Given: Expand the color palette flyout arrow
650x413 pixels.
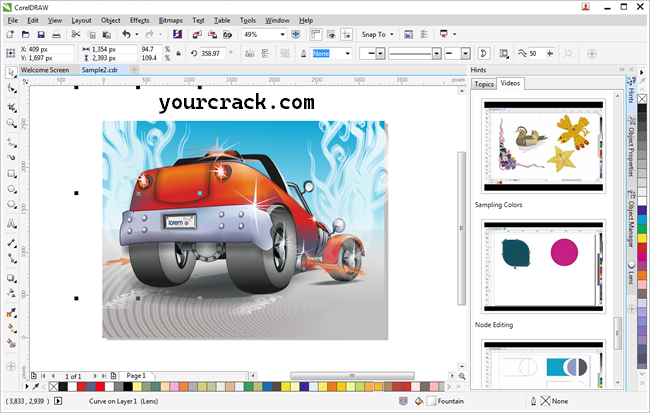Looking at the screenshot, I should click(x=27, y=386).
